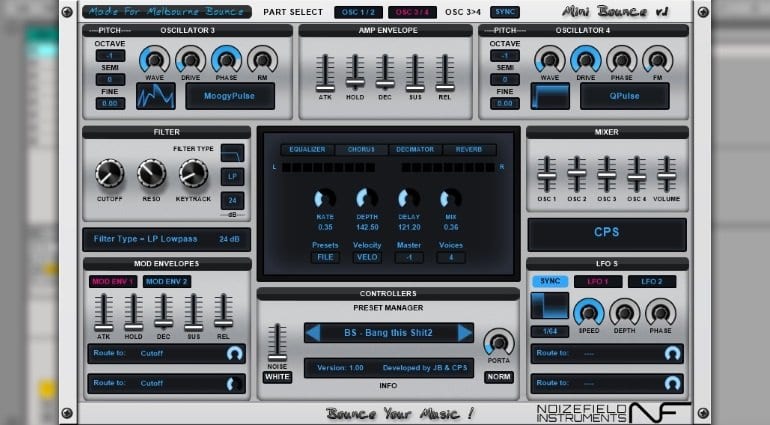Click the NOISE level slider
Screen dimensions: 770x425
pyautogui.click(x=277, y=342)
